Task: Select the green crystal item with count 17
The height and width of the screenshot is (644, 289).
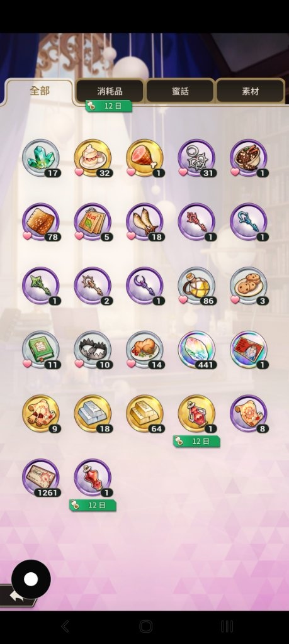Action: pyautogui.click(x=41, y=158)
